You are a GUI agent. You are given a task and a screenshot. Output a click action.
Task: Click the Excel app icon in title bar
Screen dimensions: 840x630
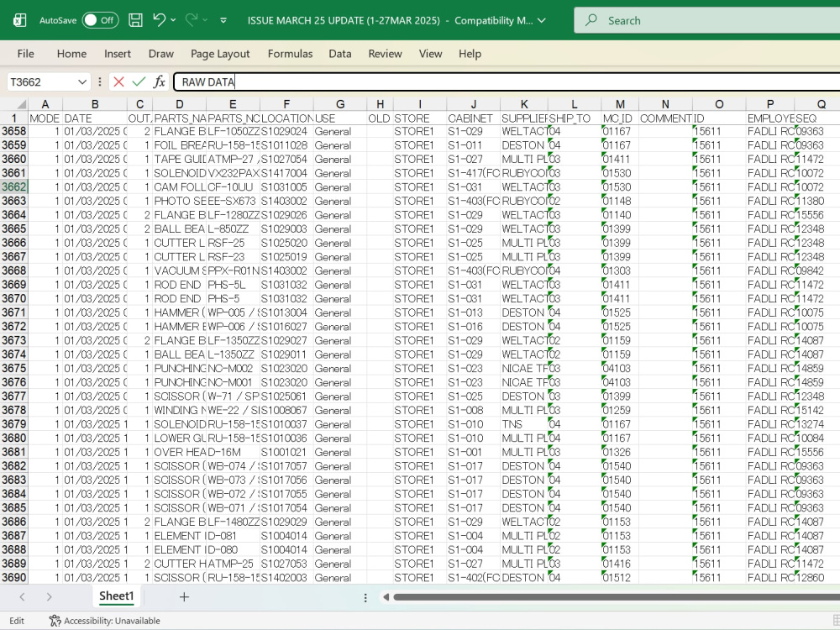tap(20, 20)
